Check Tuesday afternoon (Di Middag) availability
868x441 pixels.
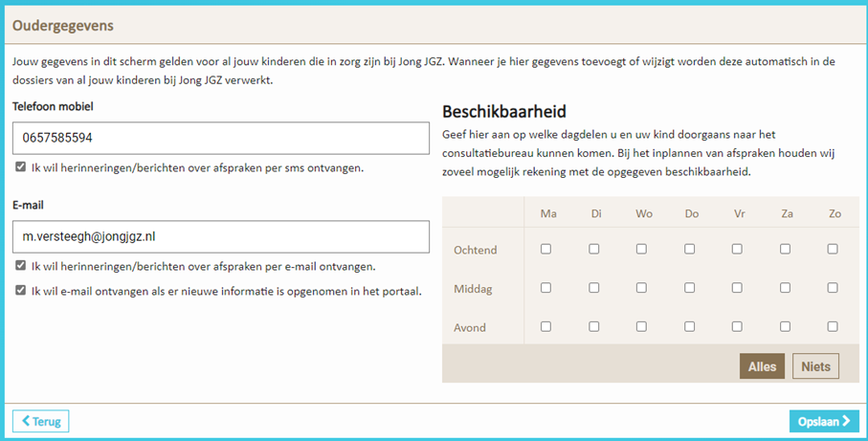594,287
